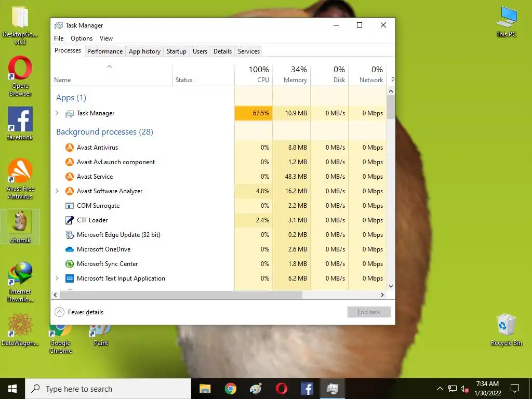
Task: Select the Apps (1) group header
Action: coord(71,98)
